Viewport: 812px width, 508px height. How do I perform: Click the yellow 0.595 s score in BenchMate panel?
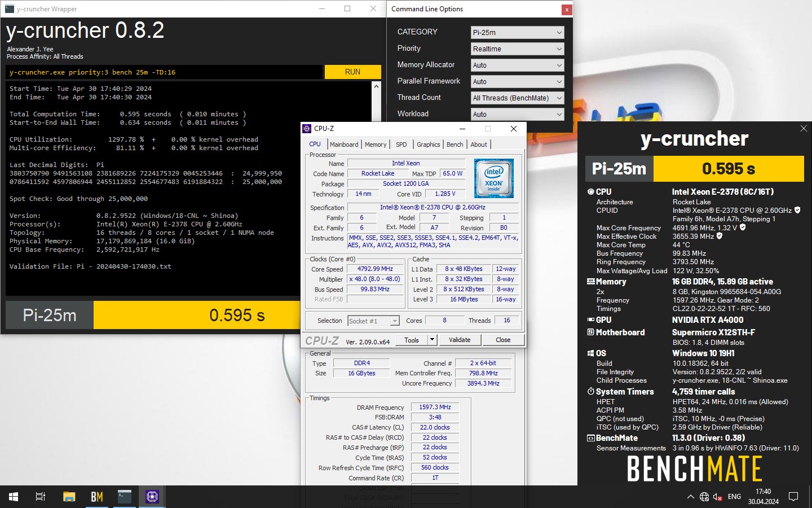tap(729, 169)
